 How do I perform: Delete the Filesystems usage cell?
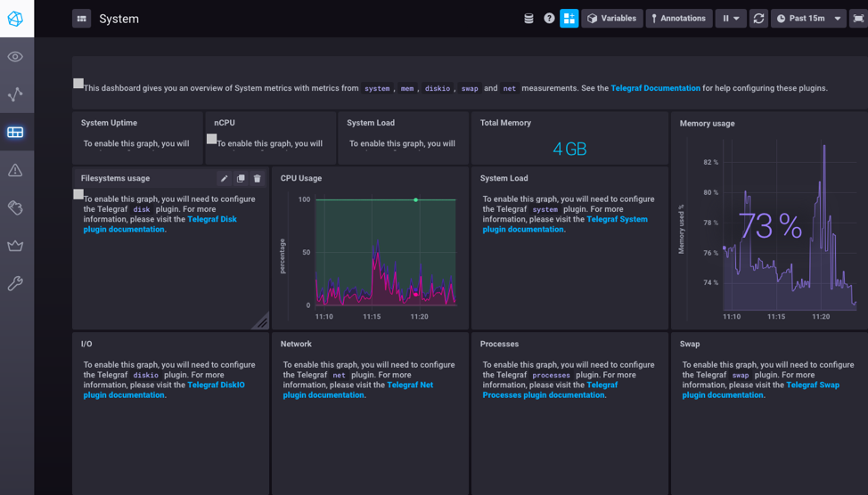258,179
